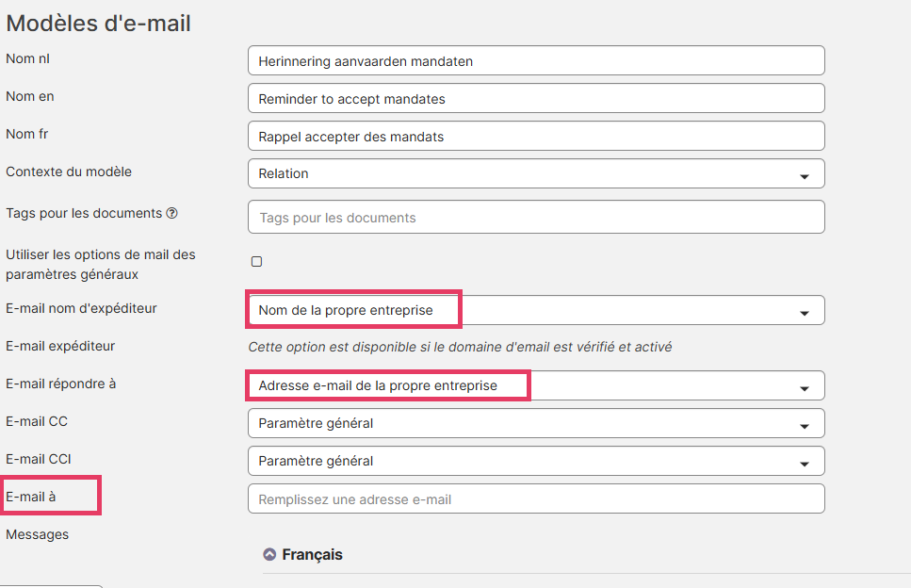Click the Nom nl text field
The height and width of the screenshot is (588, 911).
click(536, 60)
